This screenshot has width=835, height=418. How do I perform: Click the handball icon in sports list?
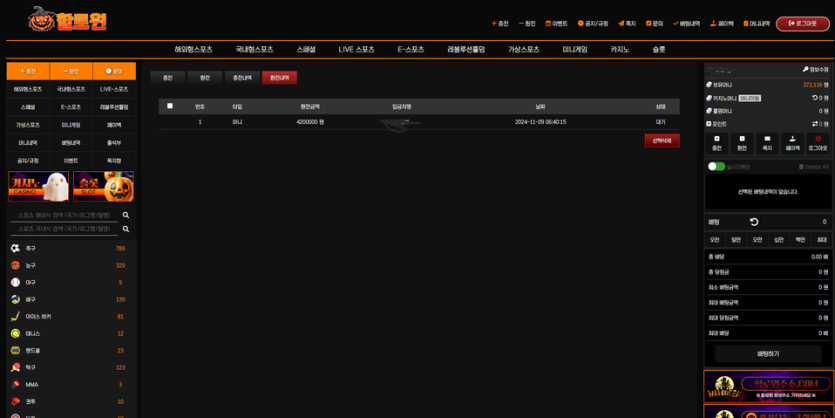[15, 350]
